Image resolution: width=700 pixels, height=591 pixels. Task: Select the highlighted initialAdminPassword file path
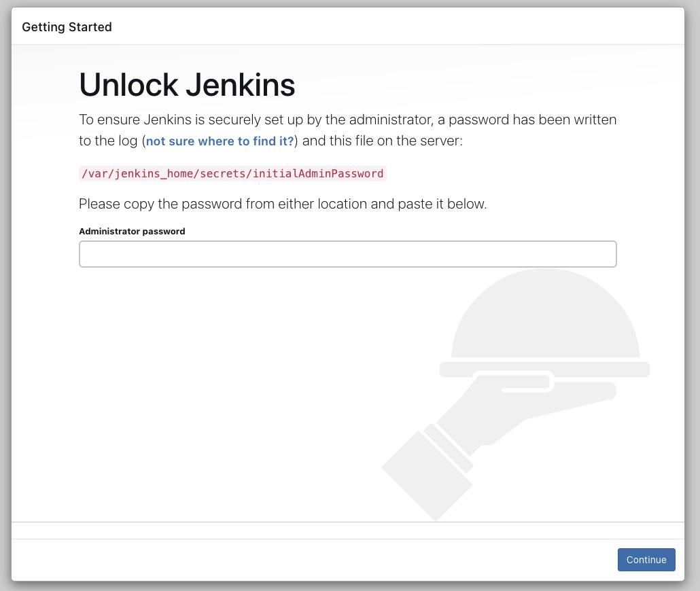231,173
